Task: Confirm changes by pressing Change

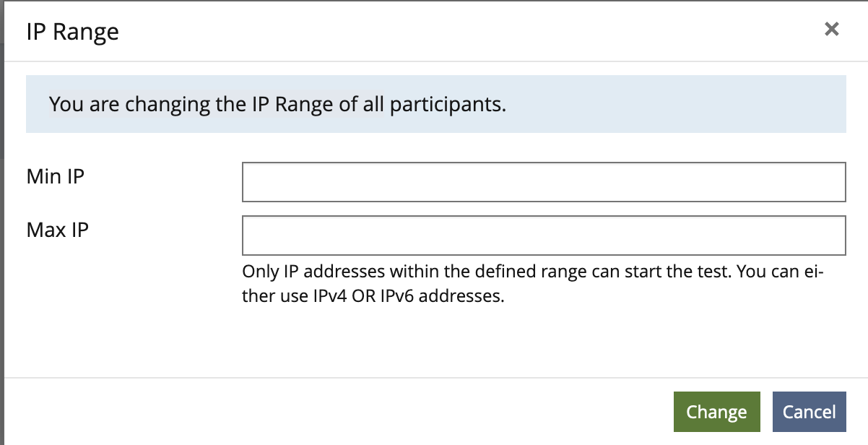Action: tap(716, 411)
